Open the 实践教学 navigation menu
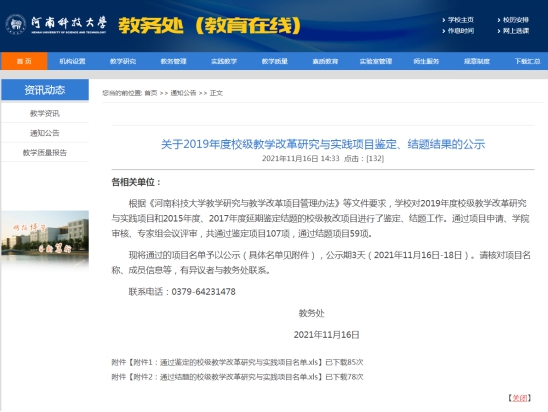Image resolution: width=548 pixels, height=412 pixels. (x=224, y=61)
